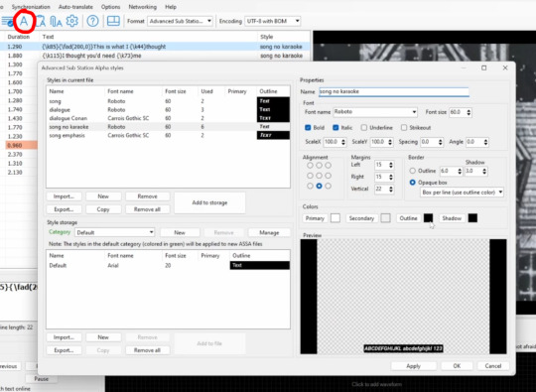Open the Networking menu

[143, 7]
